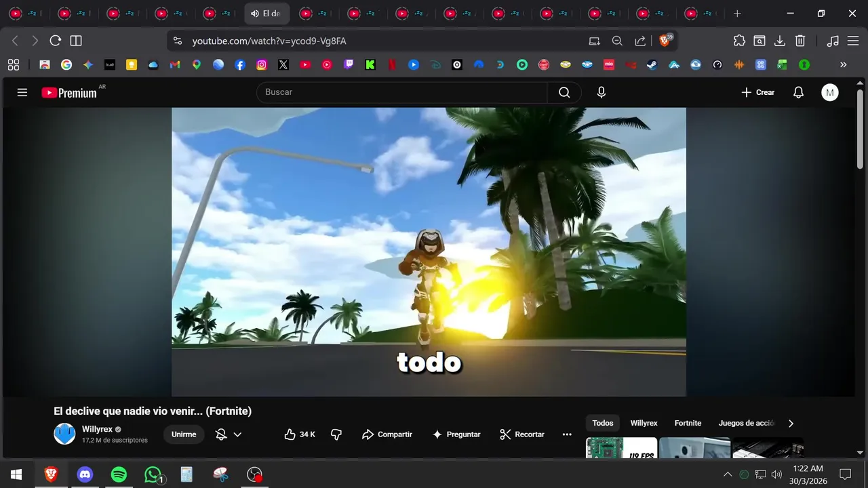This screenshot has height=488, width=868.
Task: Open WhatsApp from the taskbar
Action: (x=154, y=474)
